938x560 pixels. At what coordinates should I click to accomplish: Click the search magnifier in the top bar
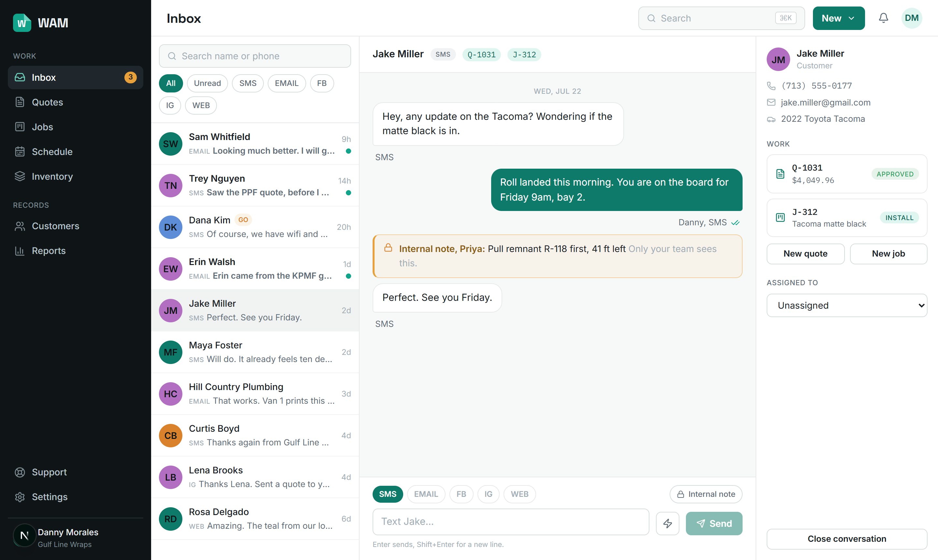[x=651, y=18]
